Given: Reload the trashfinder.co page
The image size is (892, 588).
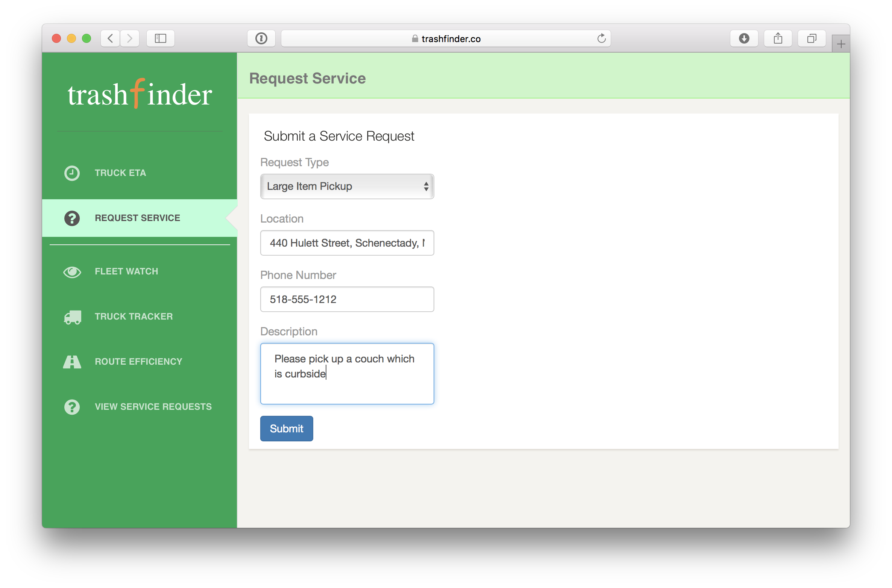Looking at the screenshot, I should pyautogui.click(x=601, y=38).
